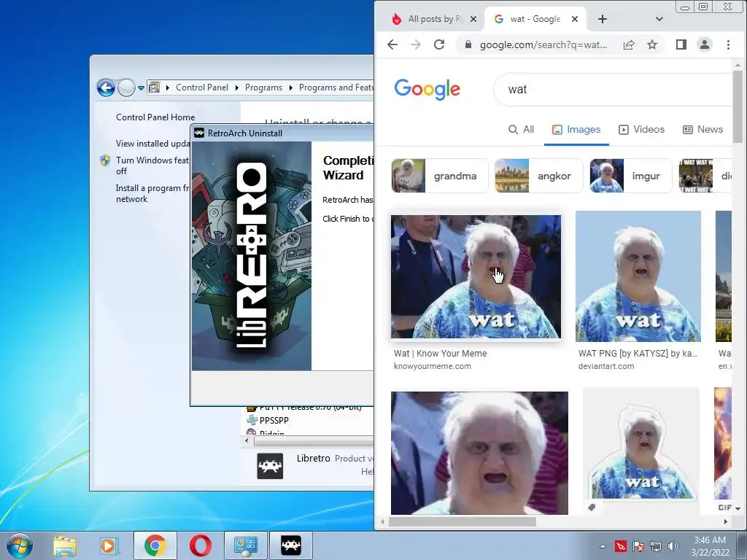This screenshot has height=560, width=747.
Task: Click Chrome horizontal scrollbar thumb
Action: click(462, 522)
